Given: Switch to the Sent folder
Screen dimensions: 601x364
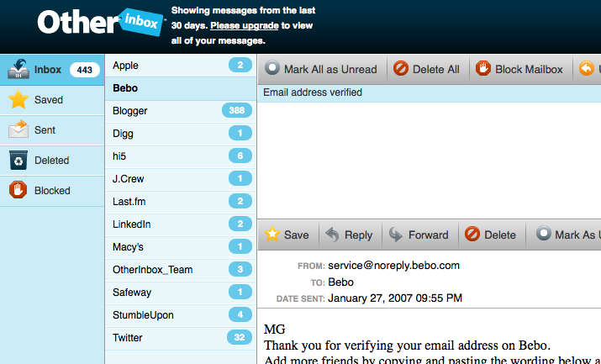Looking at the screenshot, I should [52, 130].
